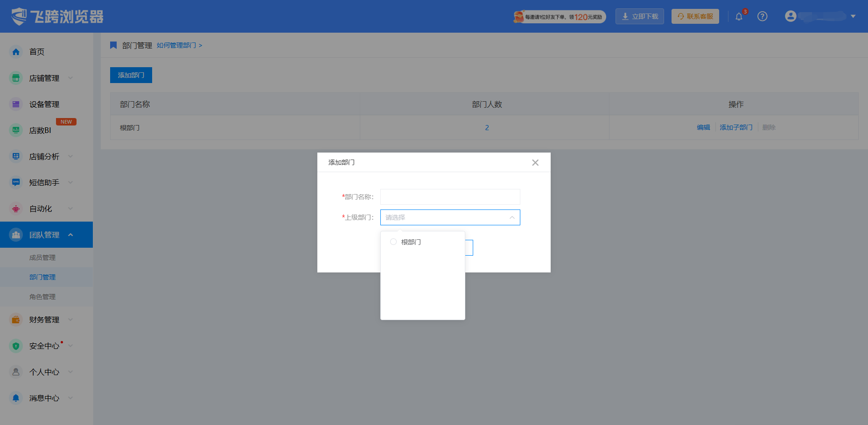The height and width of the screenshot is (425, 868).
Task: Open the user avatar icon
Action: [x=791, y=16]
